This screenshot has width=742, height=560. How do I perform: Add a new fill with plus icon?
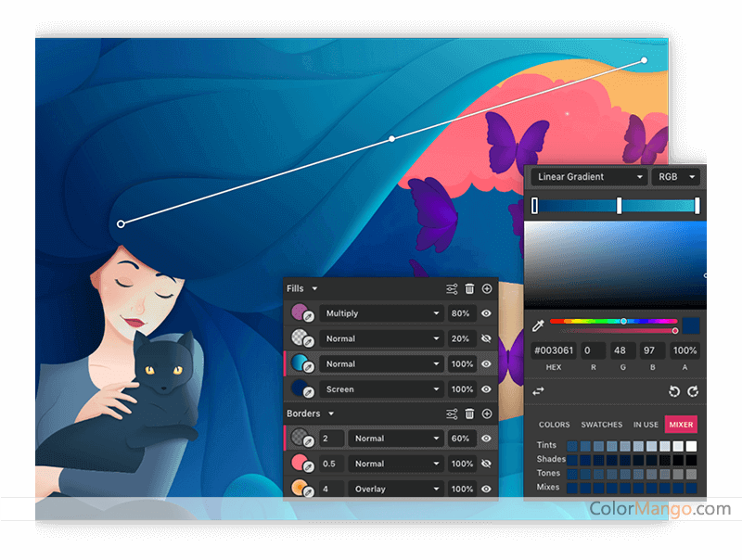(x=487, y=289)
